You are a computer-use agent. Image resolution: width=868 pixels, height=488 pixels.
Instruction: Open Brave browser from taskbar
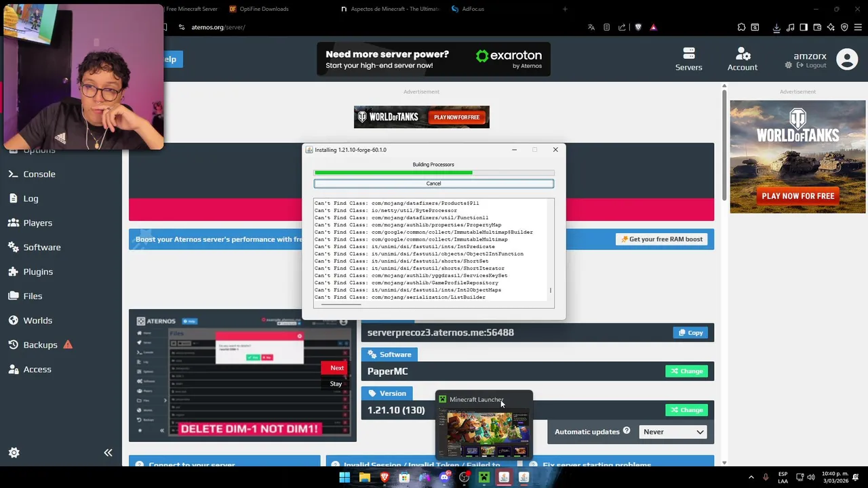click(384, 477)
